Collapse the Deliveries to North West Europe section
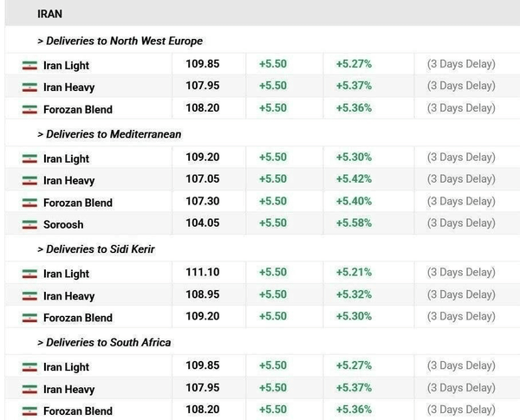Viewport: 520px width, 420px height. point(120,41)
